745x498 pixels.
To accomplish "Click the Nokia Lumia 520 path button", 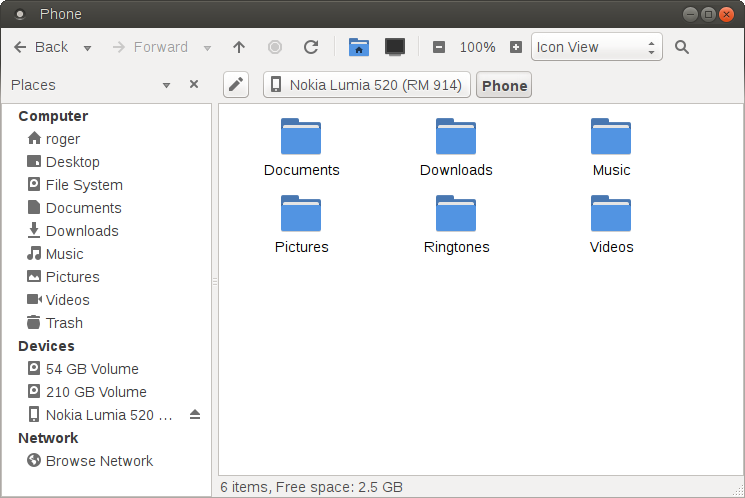I will point(367,85).
